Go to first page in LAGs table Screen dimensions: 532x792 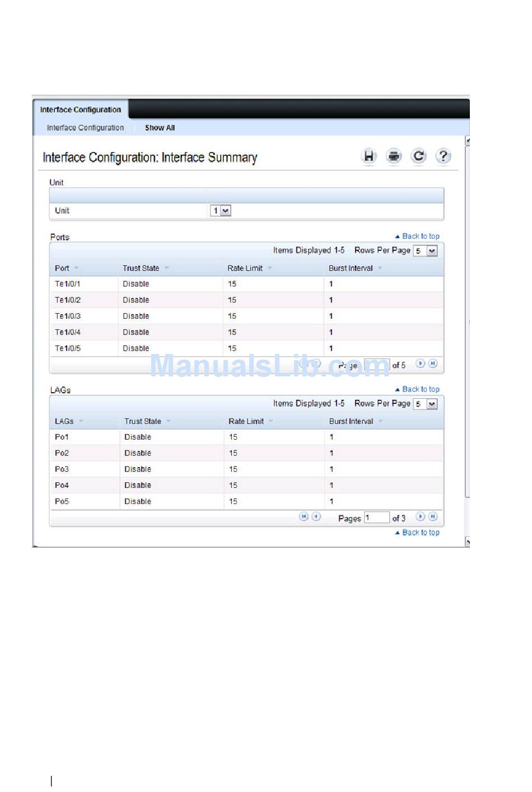click(304, 516)
